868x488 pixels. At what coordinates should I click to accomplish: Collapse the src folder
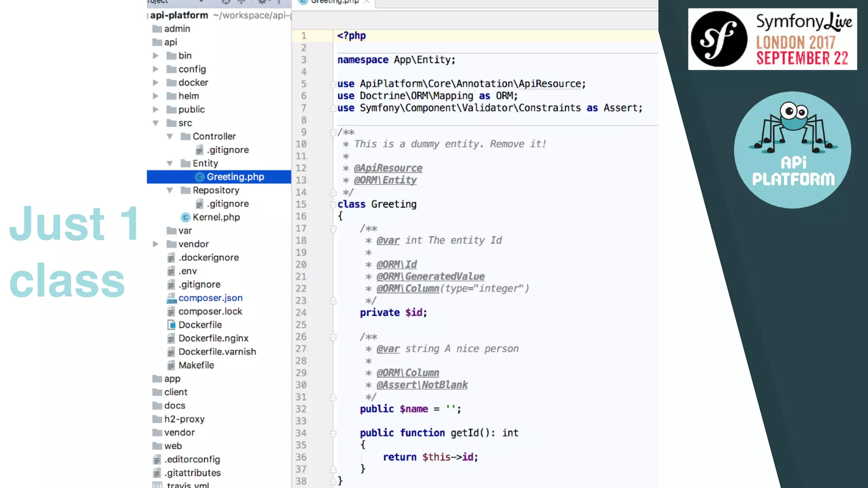coord(156,123)
